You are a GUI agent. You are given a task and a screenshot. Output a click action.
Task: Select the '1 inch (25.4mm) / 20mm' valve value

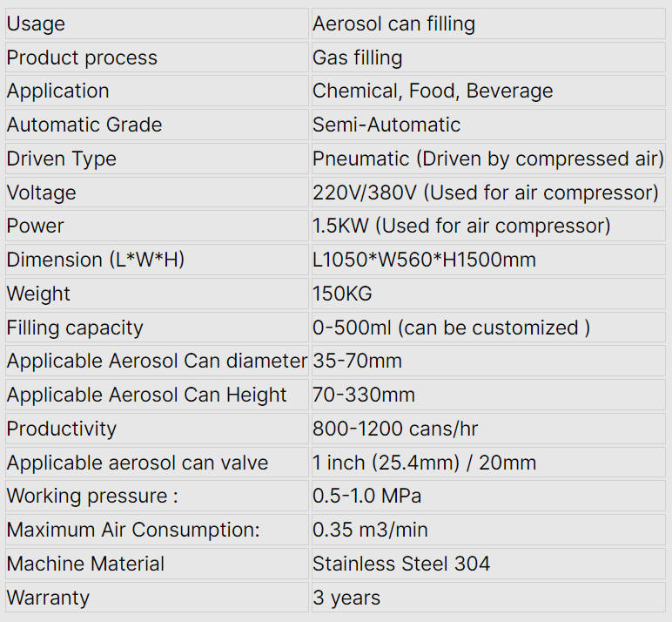(424, 463)
